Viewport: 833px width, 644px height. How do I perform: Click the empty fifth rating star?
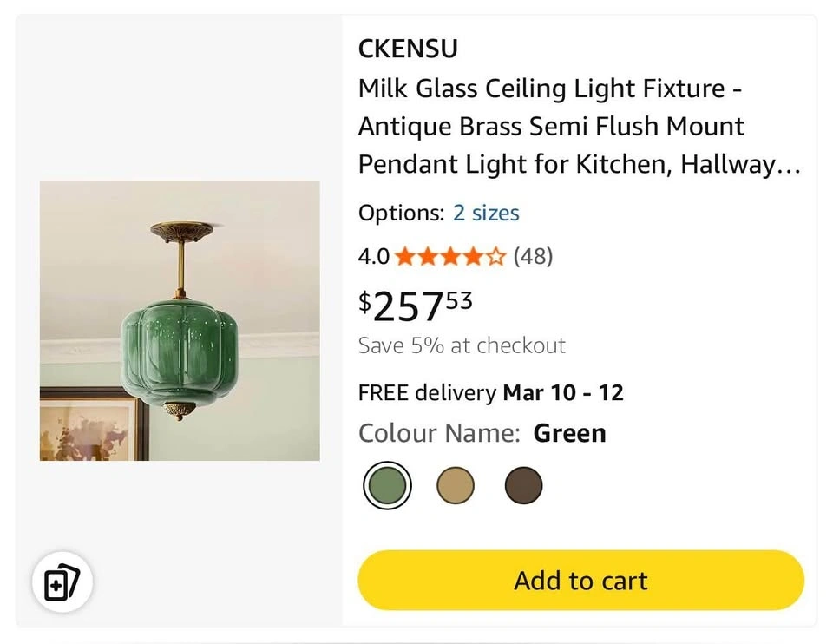[495, 257]
